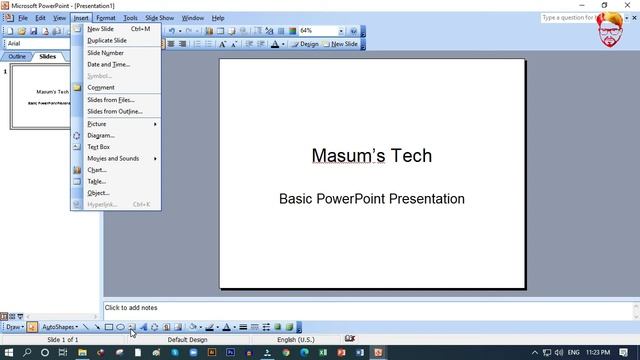Click the 'Click to add notes' area

click(367, 311)
